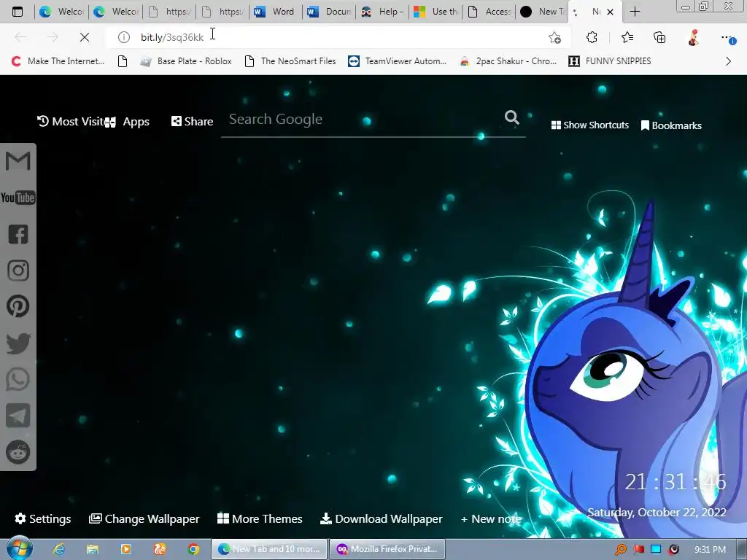
Task: Open the browser profile avatar
Action: click(694, 37)
